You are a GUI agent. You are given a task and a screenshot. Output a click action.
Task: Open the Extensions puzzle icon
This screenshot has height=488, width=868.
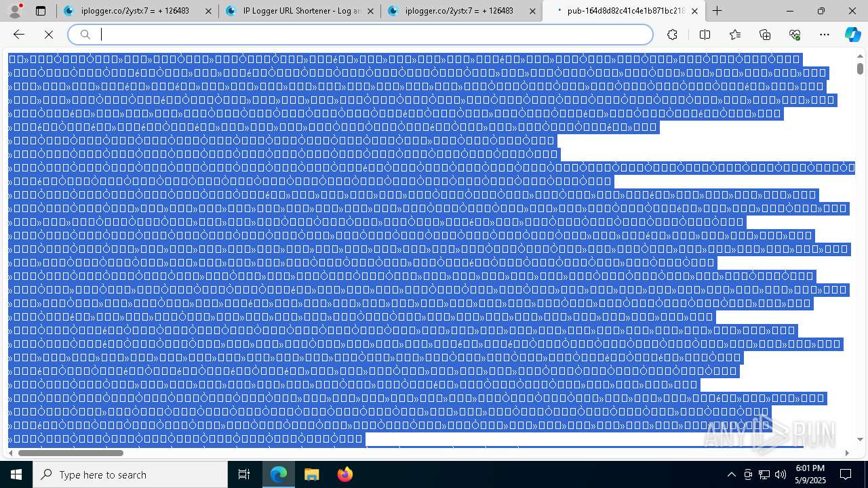point(672,35)
